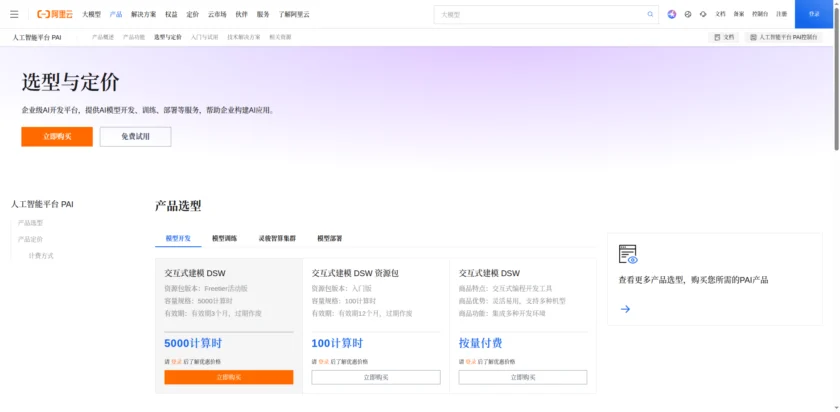This screenshot has height=412, width=840.
Task: Select 计费方式 in left sidebar
Action: pos(41,256)
